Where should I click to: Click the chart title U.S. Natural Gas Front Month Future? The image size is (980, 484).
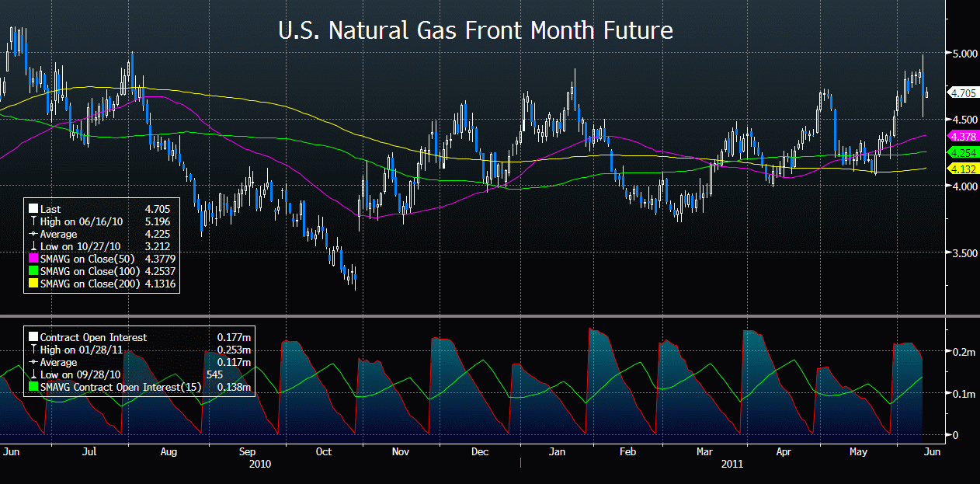(x=475, y=31)
